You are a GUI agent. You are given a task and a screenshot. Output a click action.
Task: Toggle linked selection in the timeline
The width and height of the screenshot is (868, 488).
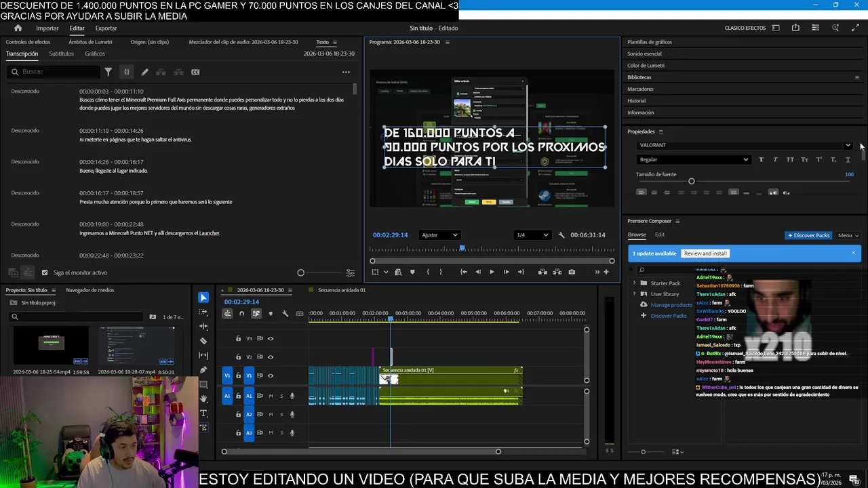tap(256, 313)
